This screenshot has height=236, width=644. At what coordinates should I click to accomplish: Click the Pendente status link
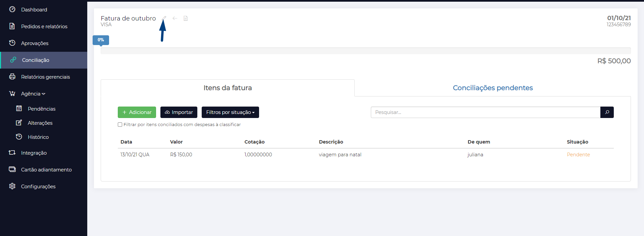(x=578, y=155)
